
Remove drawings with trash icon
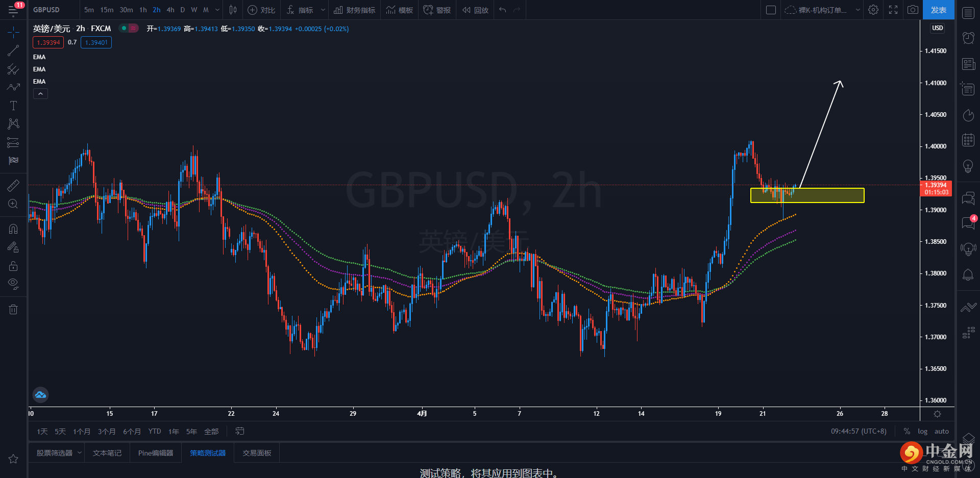click(x=13, y=309)
